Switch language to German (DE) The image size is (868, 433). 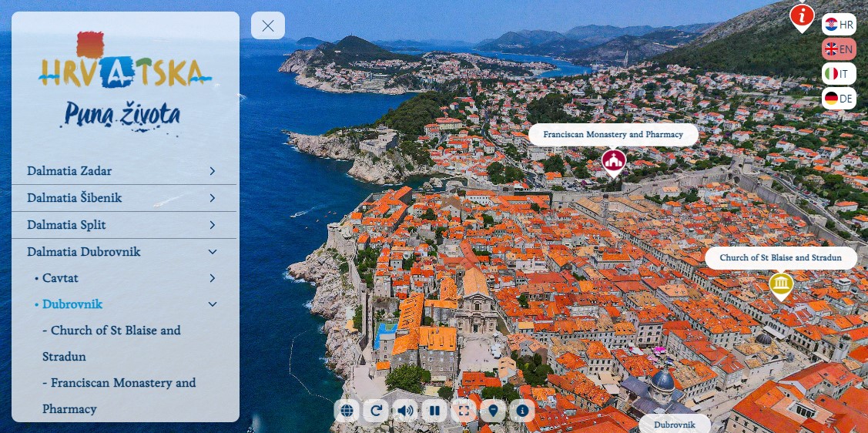(839, 99)
